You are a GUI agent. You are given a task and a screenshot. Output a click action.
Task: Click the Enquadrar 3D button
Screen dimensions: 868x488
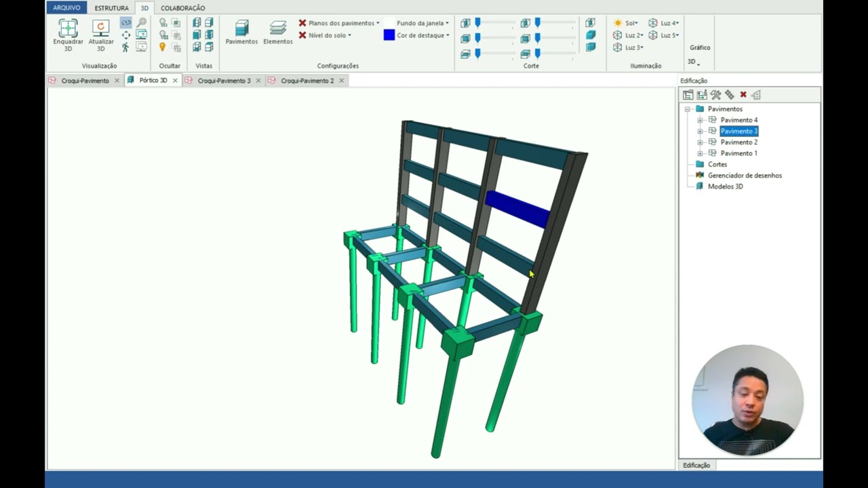pos(68,35)
